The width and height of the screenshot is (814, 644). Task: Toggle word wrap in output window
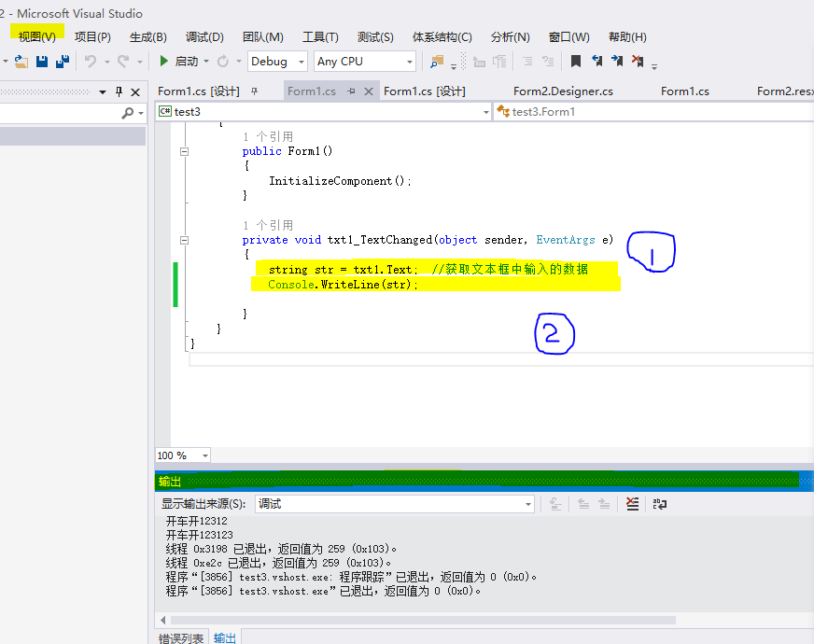click(660, 504)
